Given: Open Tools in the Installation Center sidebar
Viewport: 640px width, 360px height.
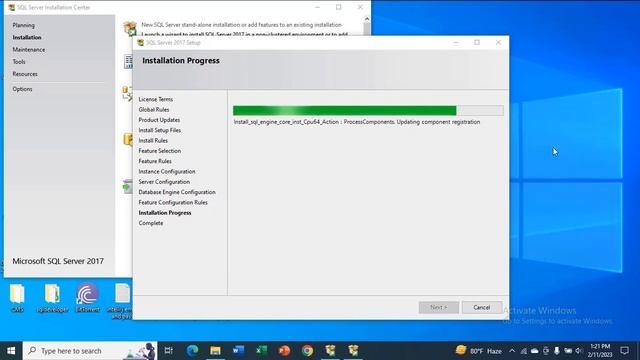Looking at the screenshot, I should [19, 62].
